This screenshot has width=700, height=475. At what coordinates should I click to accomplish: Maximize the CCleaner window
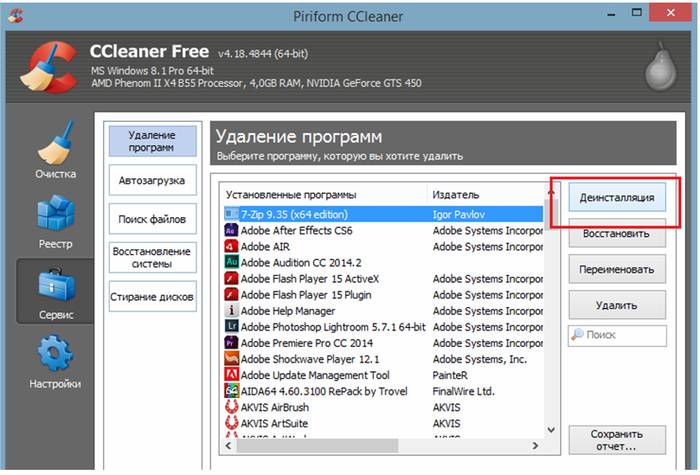pos(637,12)
